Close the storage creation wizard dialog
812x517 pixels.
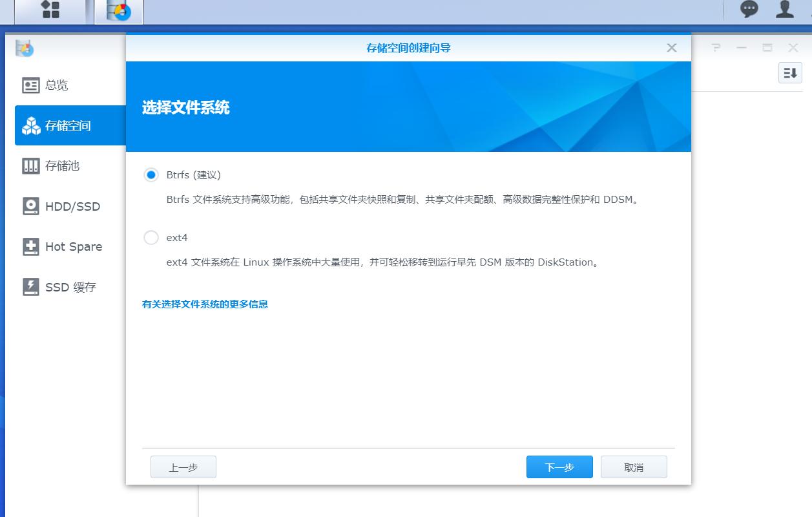click(x=672, y=47)
